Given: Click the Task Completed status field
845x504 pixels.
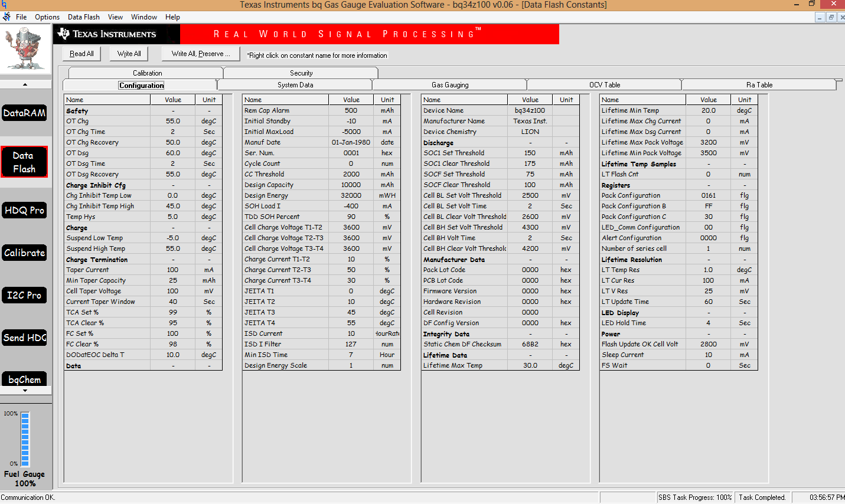Looking at the screenshot, I should pos(762,498).
